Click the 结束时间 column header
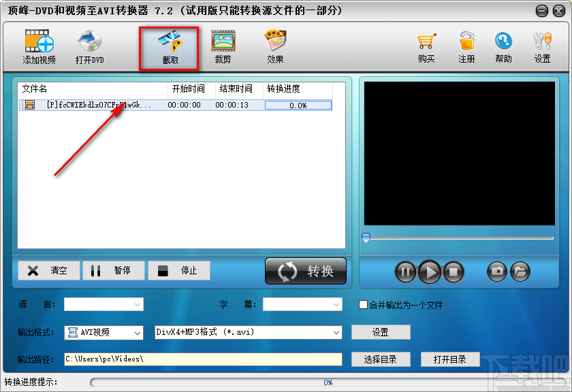 236,88
